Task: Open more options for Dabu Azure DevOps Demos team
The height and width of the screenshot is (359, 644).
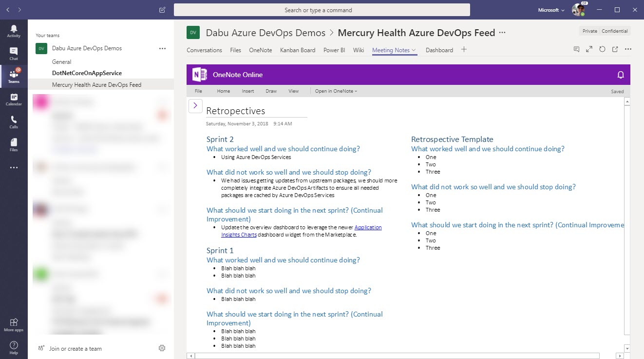Action: (x=162, y=48)
